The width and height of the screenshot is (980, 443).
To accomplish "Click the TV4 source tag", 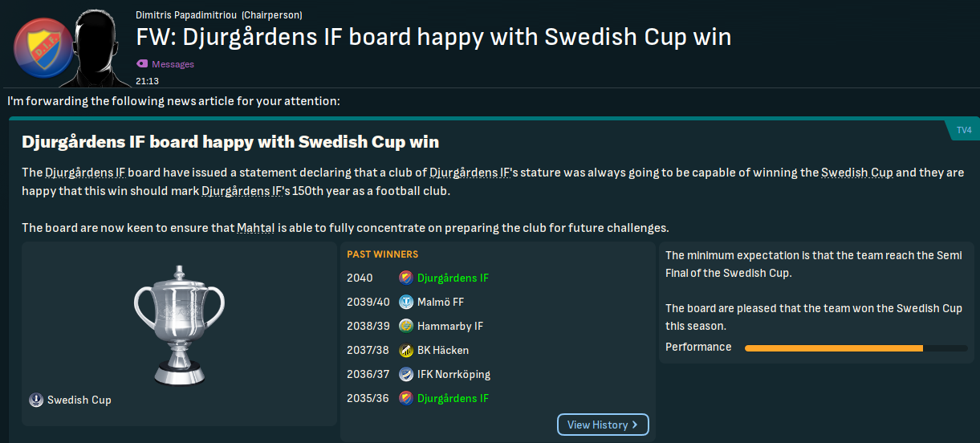I will pyautogui.click(x=963, y=130).
